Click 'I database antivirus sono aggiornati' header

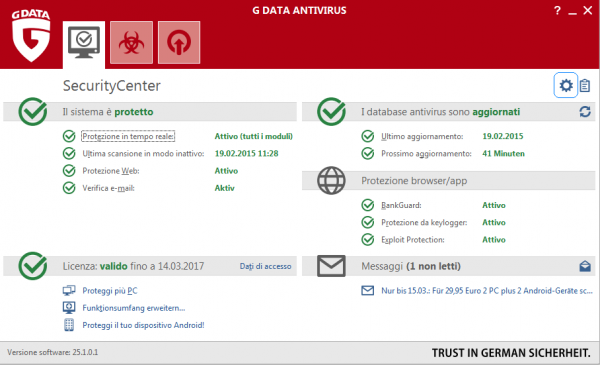coord(440,112)
